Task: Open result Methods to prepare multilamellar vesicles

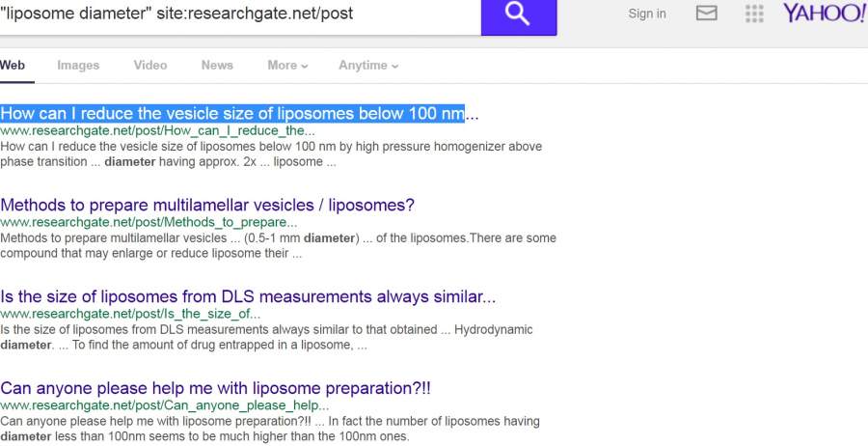Action: point(207,205)
